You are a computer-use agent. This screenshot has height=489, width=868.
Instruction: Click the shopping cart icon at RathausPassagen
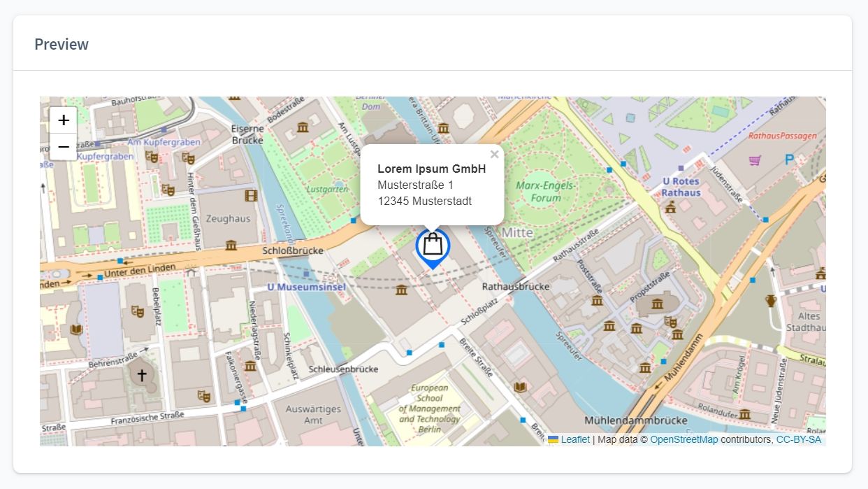tap(755, 160)
